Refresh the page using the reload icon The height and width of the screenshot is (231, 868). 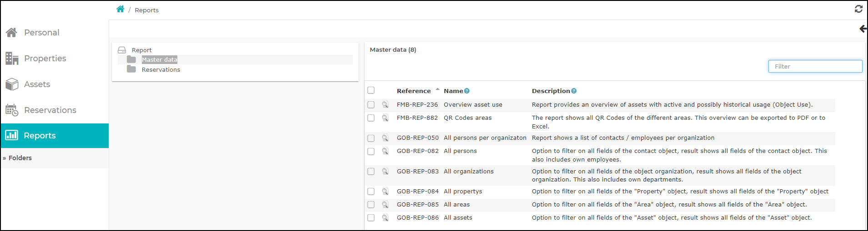[x=858, y=9]
